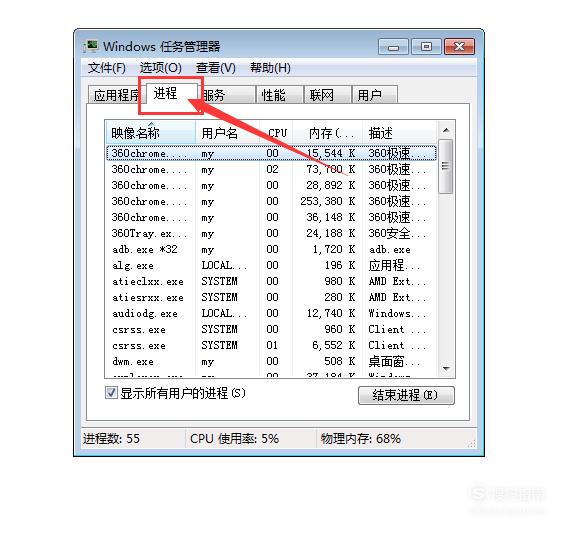The image size is (569, 540).
Task: Sort by 描述 column header
Action: (x=400, y=133)
